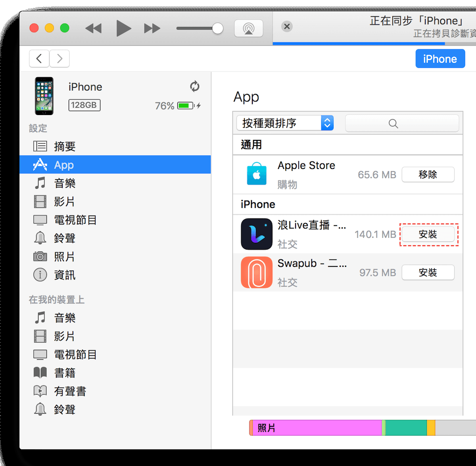The image size is (476, 466).
Task: Click 移除 for Apple Store
Action: point(428,175)
